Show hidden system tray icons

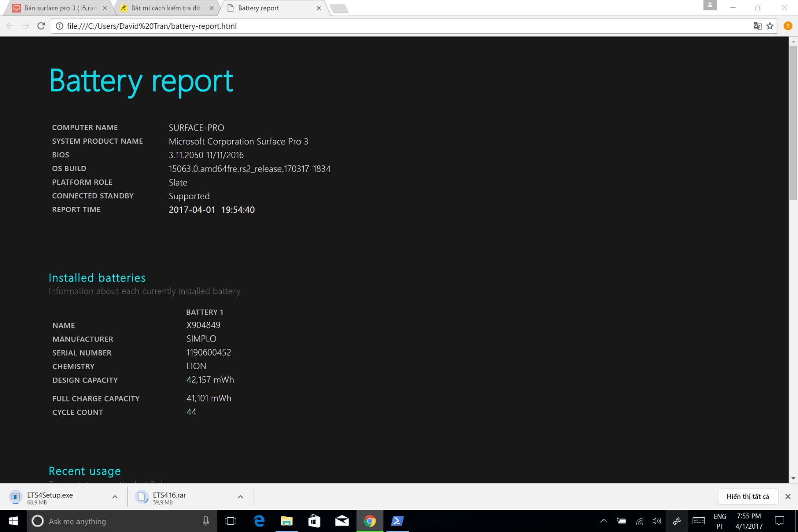click(x=603, y=521)
